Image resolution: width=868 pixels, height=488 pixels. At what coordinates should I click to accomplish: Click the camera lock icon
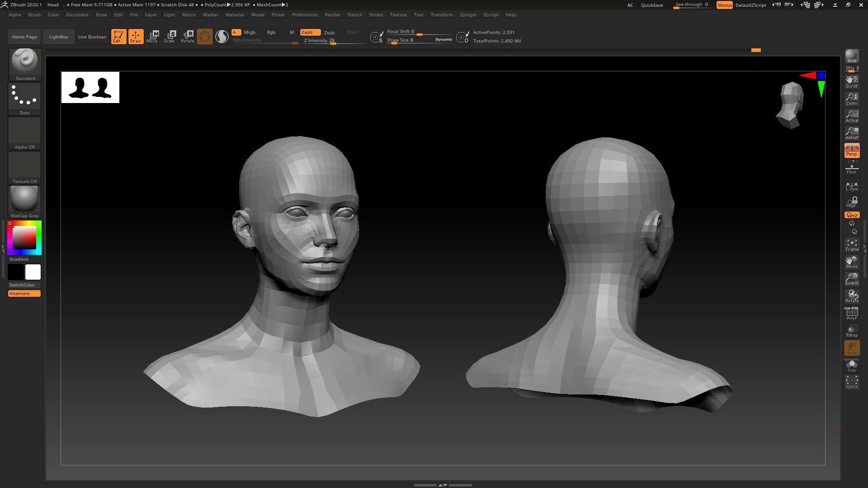pyautogui.click(x=852, y=202)
